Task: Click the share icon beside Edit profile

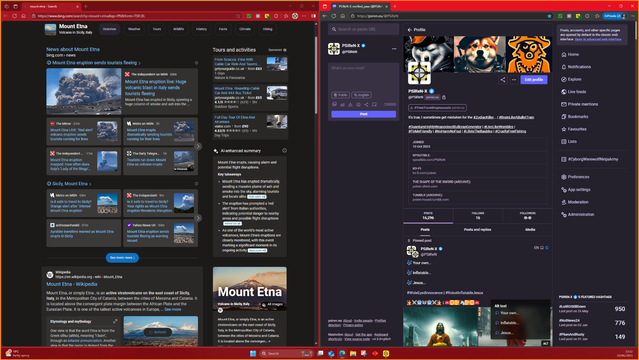Action: coord(503,80)
